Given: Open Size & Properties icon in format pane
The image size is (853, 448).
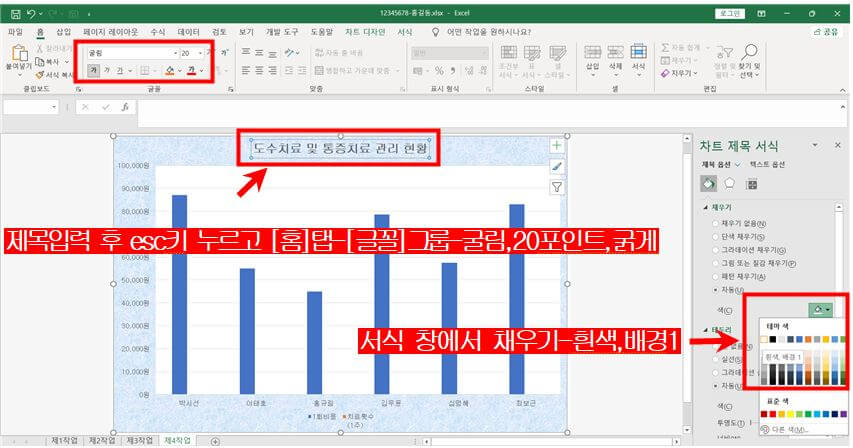Looking at the screenshot, I should tap(752, 184).
